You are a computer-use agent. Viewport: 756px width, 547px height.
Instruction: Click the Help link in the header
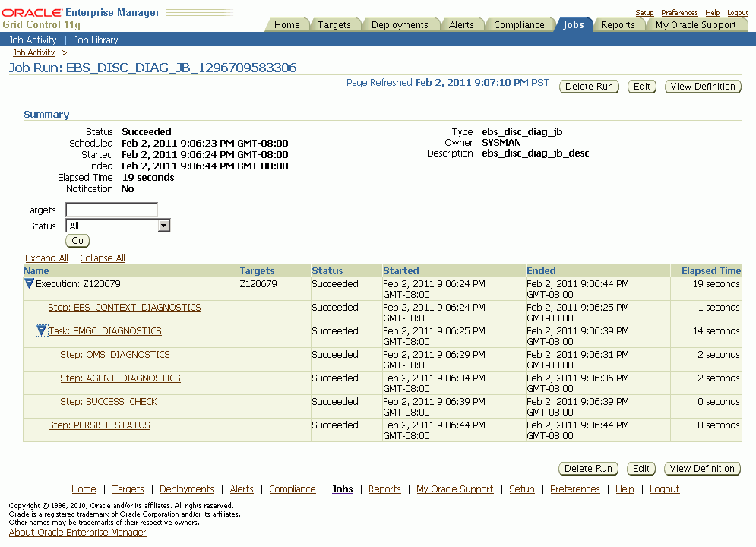coord(713,12)
